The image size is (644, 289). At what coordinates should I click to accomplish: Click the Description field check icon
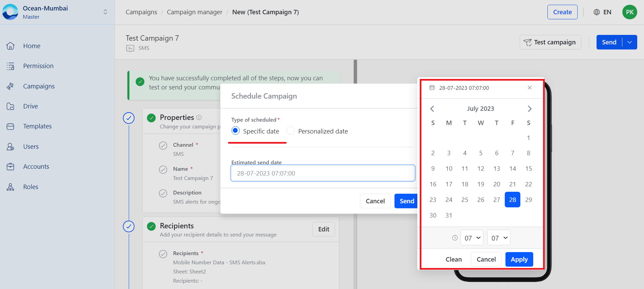163,193
